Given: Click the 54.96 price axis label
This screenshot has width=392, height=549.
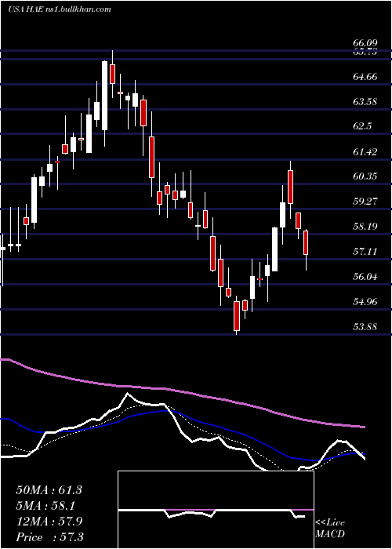Looking at the screenshot, I should tap(365, 301).
